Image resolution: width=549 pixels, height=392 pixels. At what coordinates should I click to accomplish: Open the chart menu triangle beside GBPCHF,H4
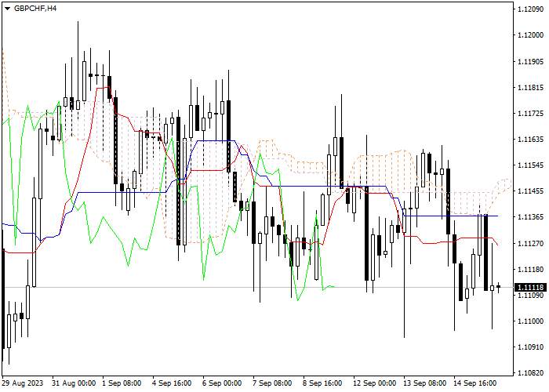[7, 9]
